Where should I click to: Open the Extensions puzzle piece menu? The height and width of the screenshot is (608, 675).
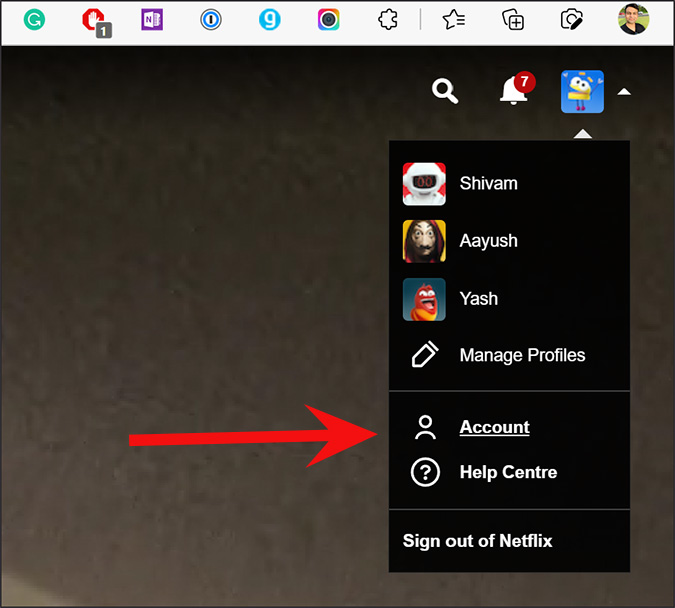pyautogui.click(x=387, y=19)
